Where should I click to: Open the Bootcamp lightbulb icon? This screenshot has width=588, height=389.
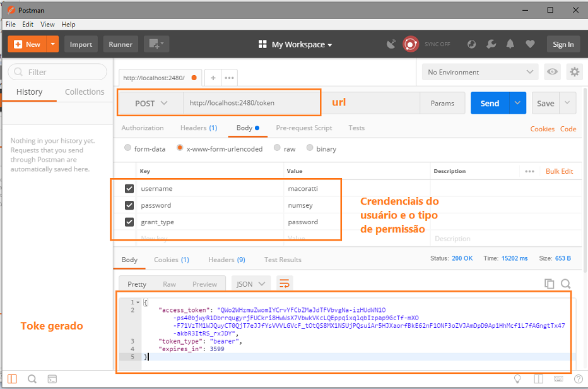click(517, 379)
